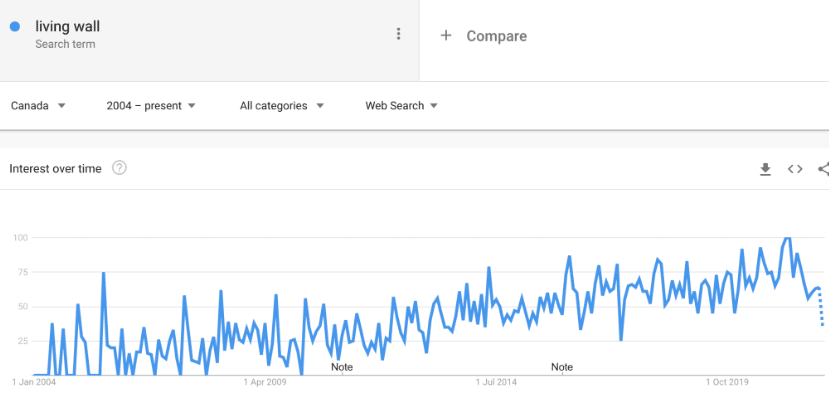
Task: Click the 1 Jul 2014 axis label
Action: coord(496,382)
